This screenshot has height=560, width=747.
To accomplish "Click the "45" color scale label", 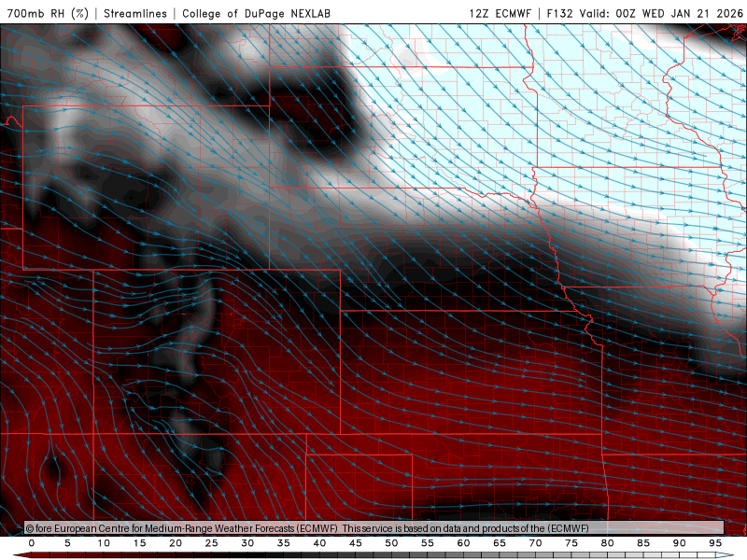I will click(x=356, y=543).
